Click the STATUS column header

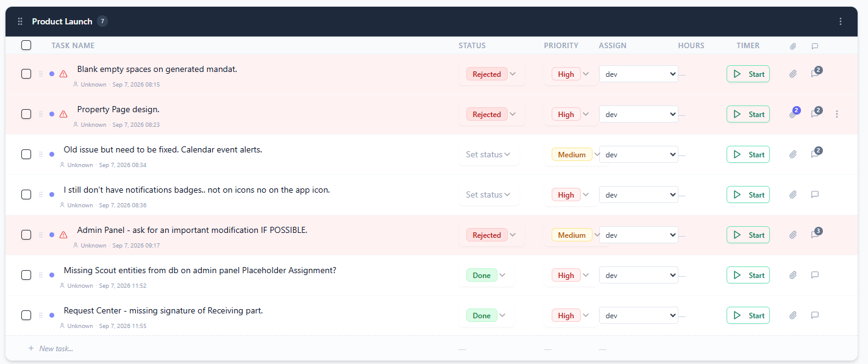pos(472,46)
